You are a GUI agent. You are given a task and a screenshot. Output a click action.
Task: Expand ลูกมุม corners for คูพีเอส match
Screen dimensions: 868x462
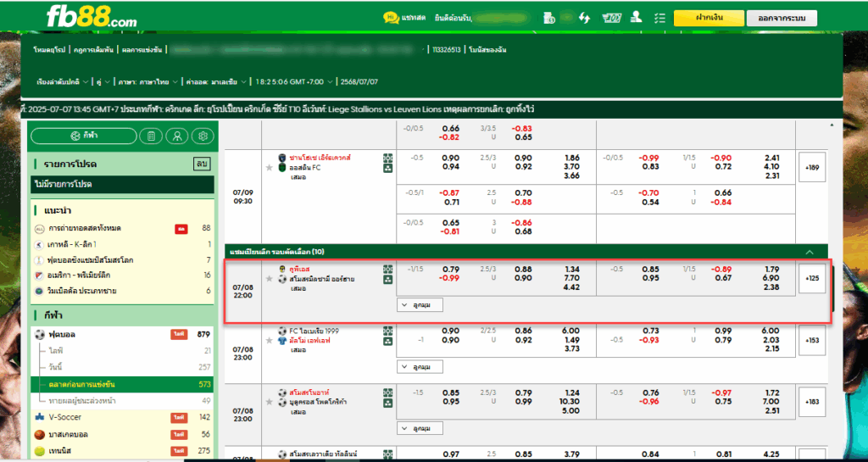click(x=420, y=305)
